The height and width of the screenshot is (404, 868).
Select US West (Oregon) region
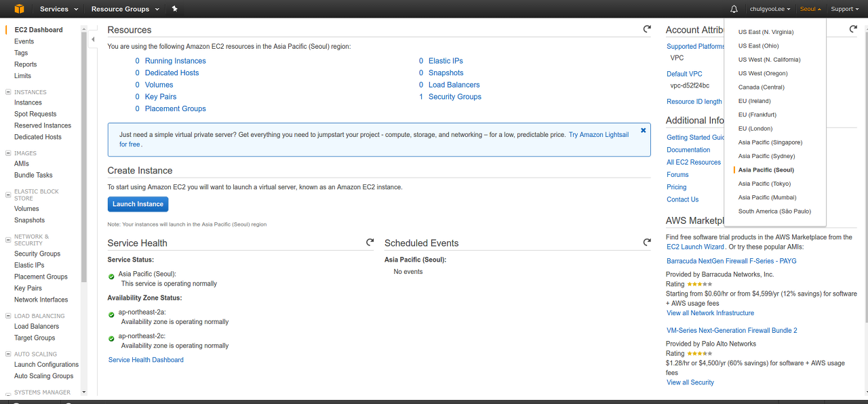pos(763,73)
